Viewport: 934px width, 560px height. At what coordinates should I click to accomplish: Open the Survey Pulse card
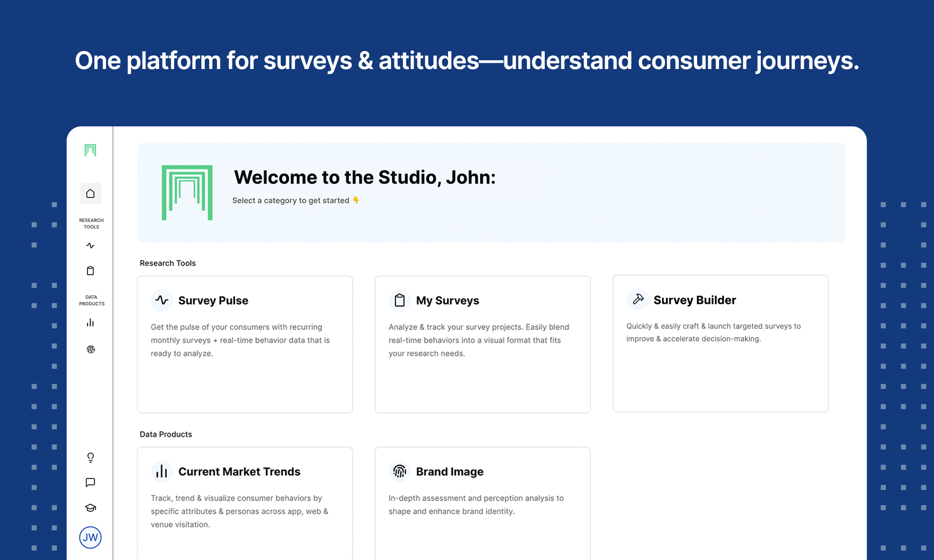(245, 344)
